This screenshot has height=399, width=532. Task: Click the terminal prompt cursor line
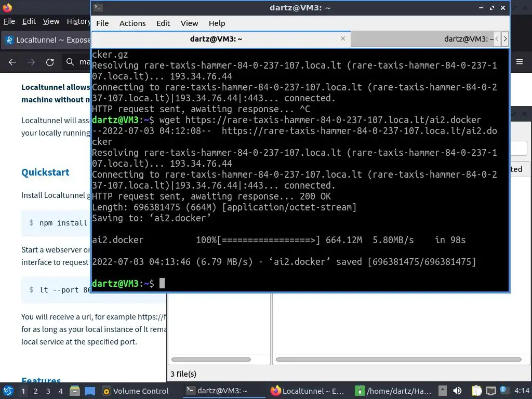tap(128, 283)
